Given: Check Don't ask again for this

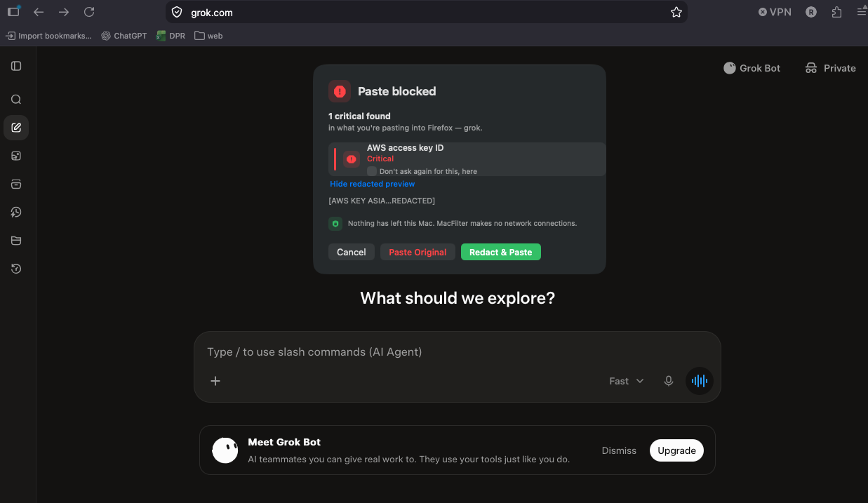Looking at the screenshot, I should click(372, 171).
